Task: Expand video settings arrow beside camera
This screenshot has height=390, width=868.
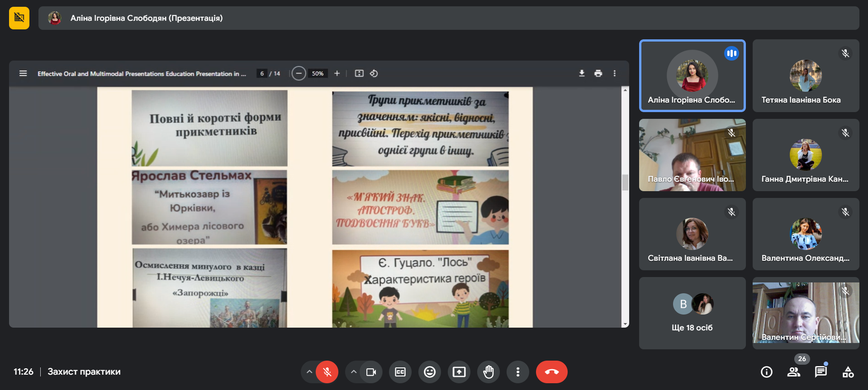Action: click(353, 372)
